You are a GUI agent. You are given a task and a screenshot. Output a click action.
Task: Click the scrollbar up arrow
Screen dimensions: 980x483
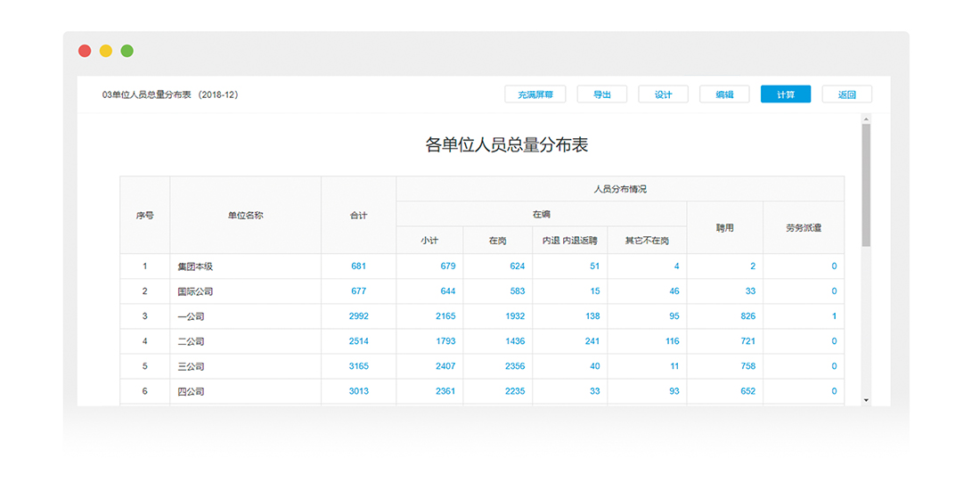pos(866,119)
